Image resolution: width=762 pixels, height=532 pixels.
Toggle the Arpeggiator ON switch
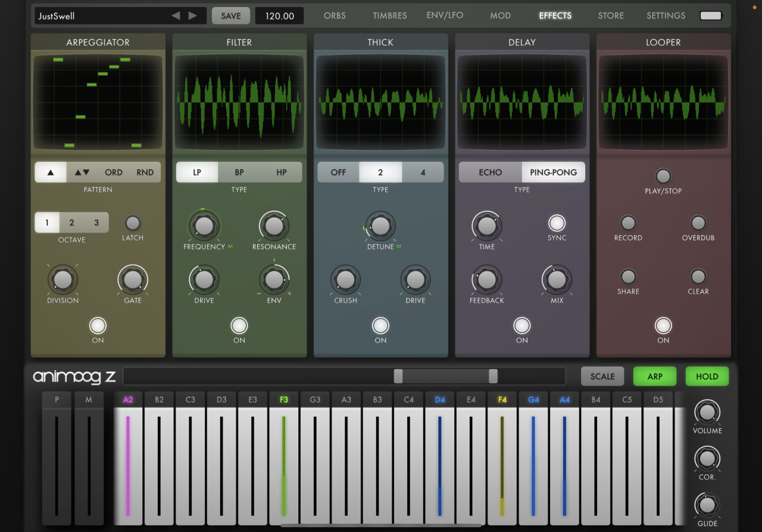98,326
